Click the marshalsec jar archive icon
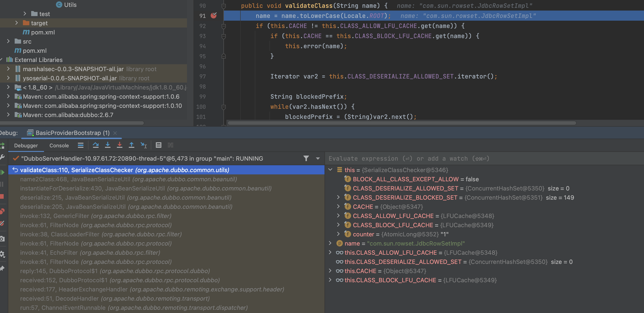 pos(18,69)
